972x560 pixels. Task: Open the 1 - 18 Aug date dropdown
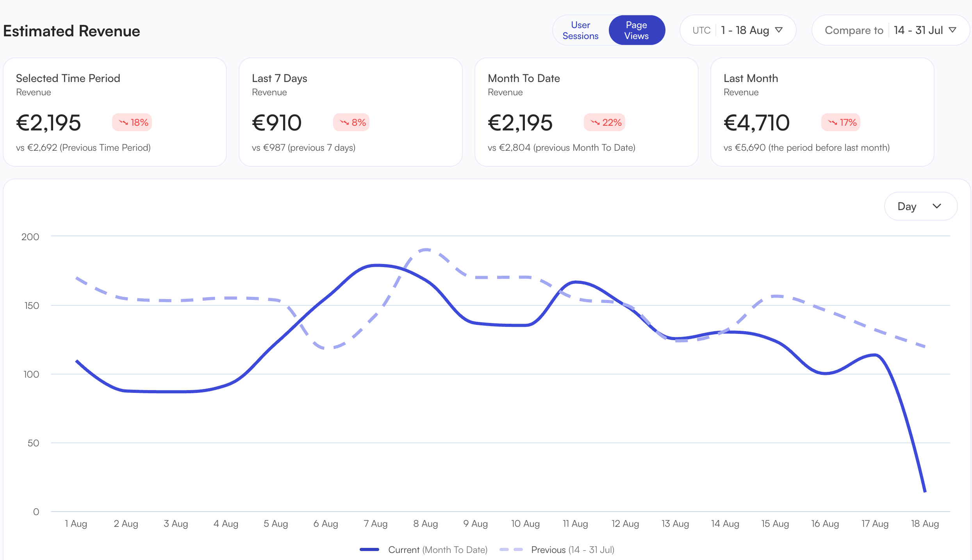click(x=745, y=30)
